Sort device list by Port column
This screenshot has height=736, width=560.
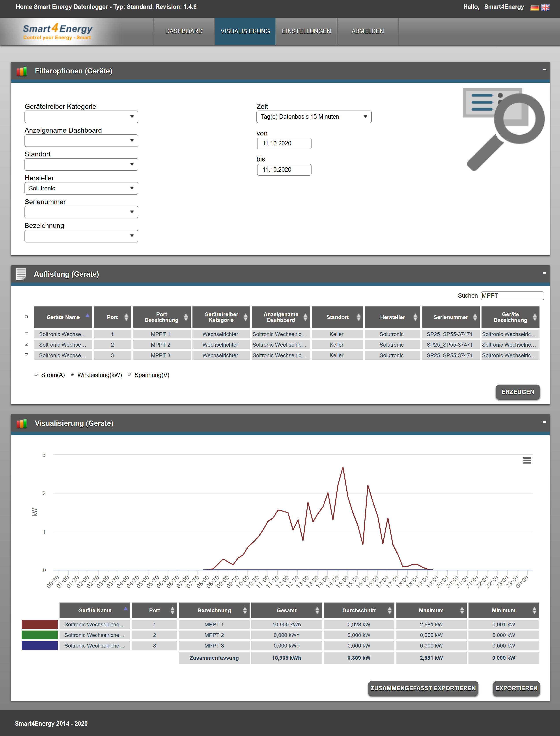coord(112,317)
